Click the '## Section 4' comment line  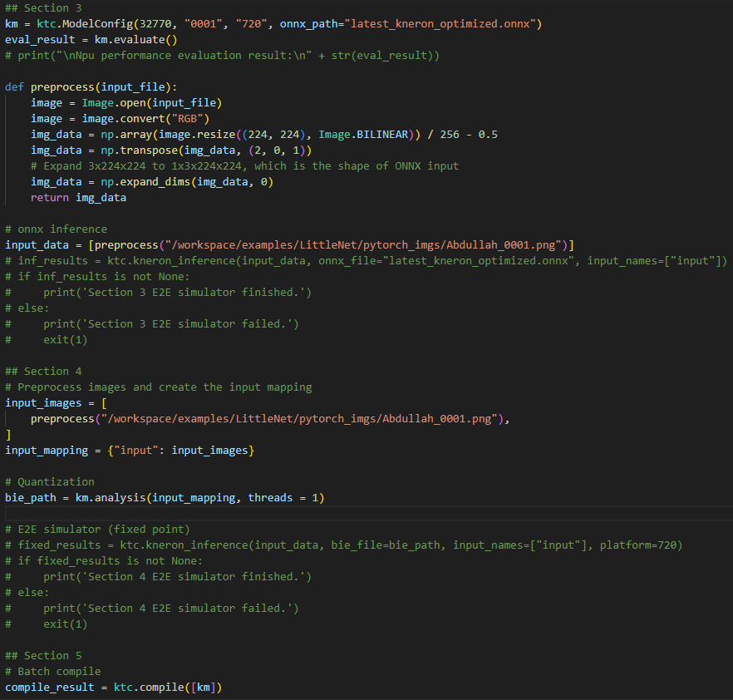point(43,372)
